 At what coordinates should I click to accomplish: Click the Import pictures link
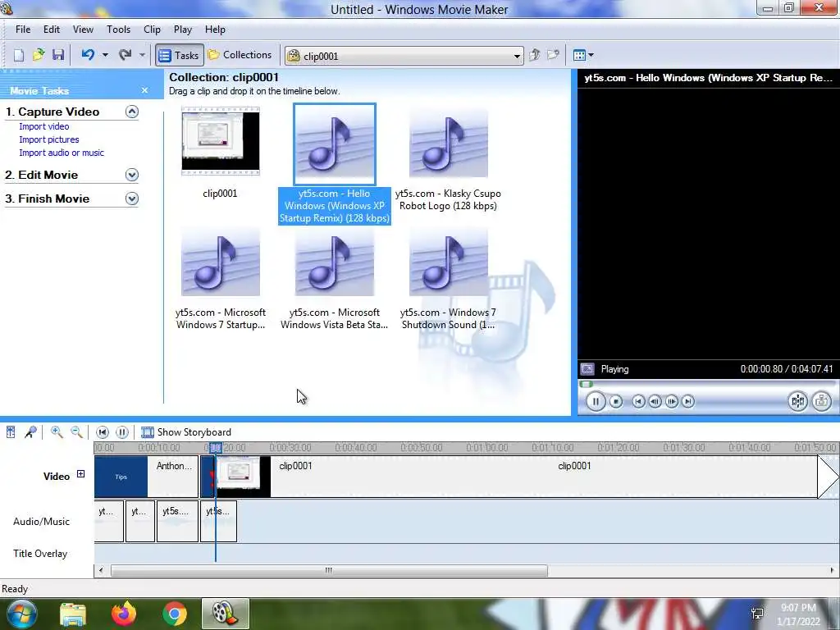[x=49, y=139]
